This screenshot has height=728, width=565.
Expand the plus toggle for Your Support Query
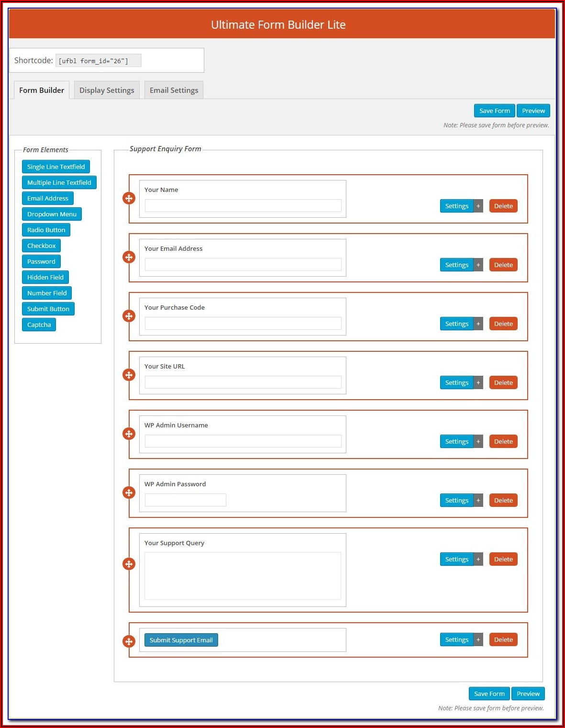pos(478,559)
